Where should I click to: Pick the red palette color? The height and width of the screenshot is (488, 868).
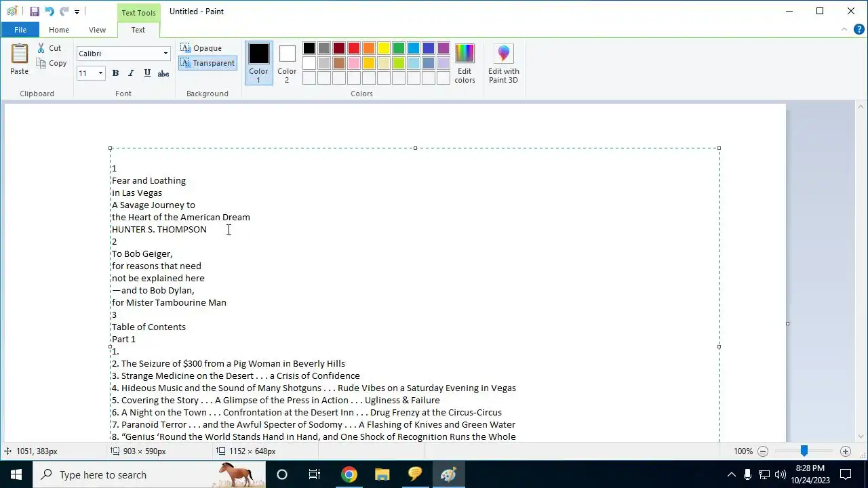(x=354, y=48)
